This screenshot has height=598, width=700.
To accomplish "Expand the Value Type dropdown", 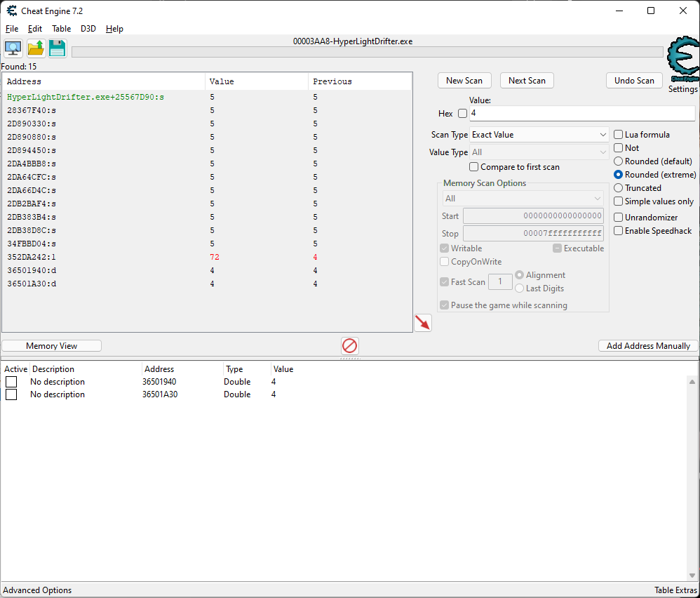I will click(x=539, y=152).
